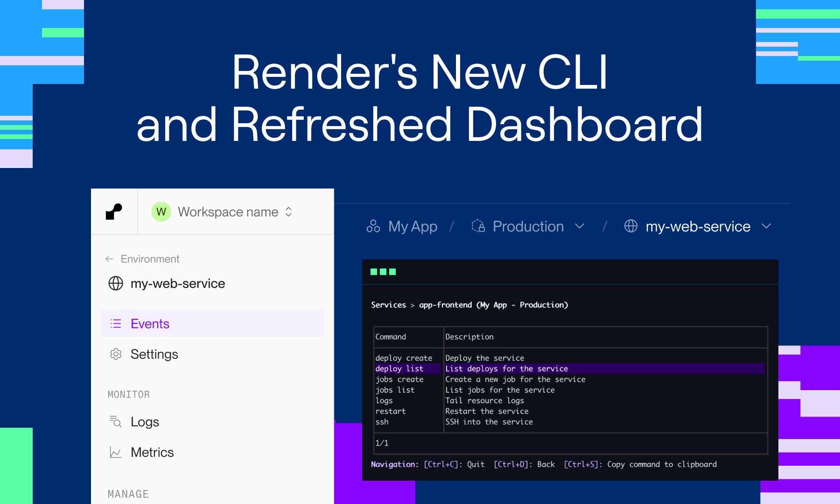This screenshot has height=504, width=840.
Task: Click the Description column header
Action: click(469, 336)
